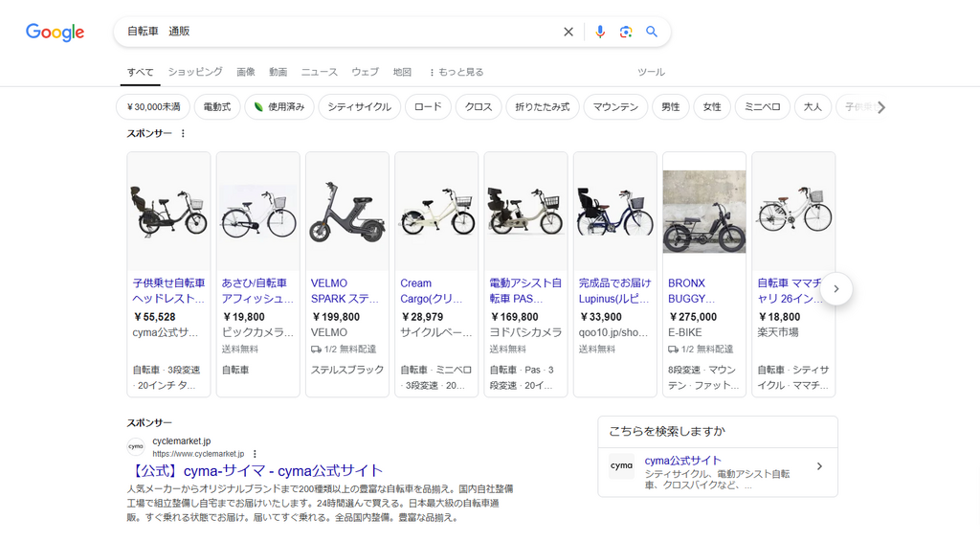
Task: Open the 自転車 ママチャリ 26インチ product link
Action: click(x=789, y=291)
